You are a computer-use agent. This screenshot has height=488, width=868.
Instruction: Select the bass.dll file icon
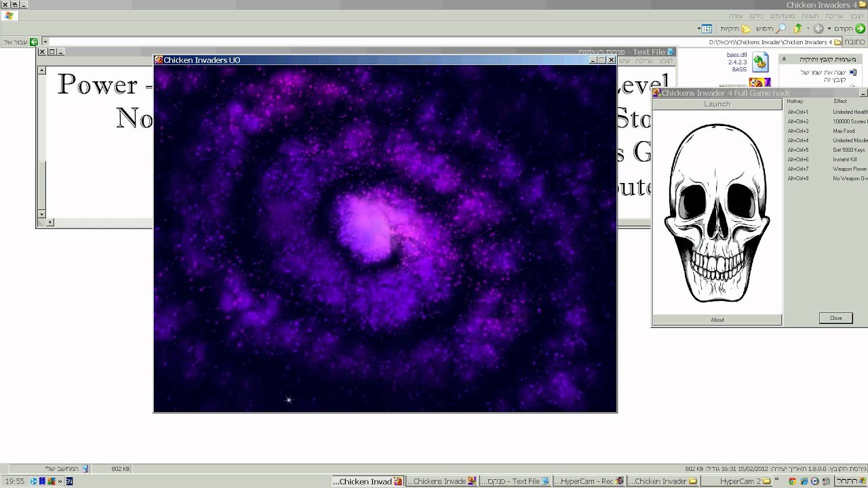point(759,63)
